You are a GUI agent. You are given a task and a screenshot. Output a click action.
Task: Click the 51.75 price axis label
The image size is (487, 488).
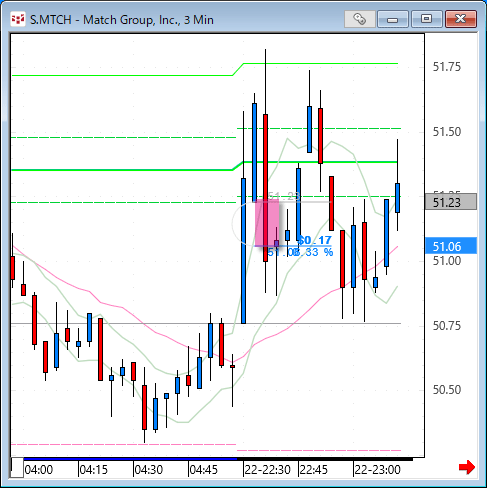click(x=447, y=67)
